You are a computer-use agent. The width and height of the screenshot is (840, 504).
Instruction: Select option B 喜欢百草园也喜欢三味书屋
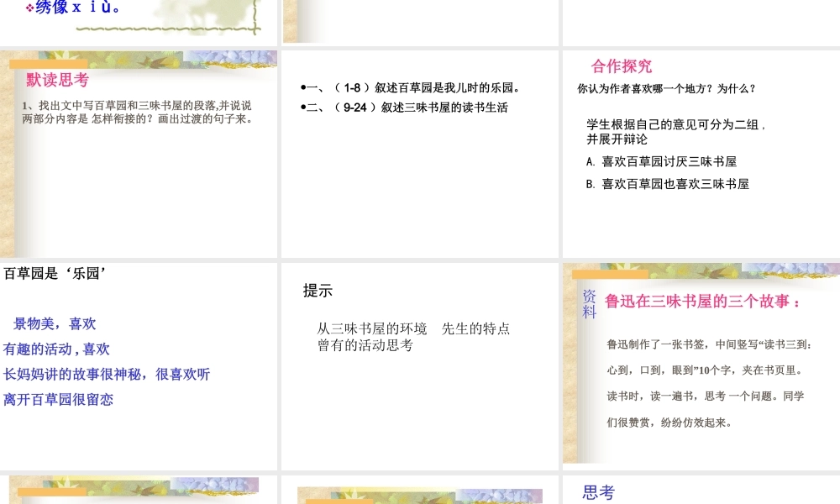[x=668, y=184]
